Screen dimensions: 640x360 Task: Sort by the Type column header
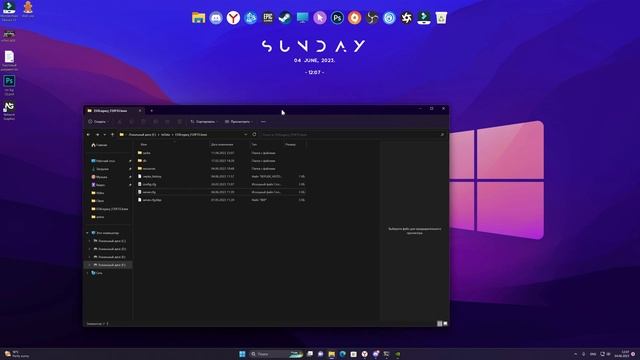(x=255, y=144)
